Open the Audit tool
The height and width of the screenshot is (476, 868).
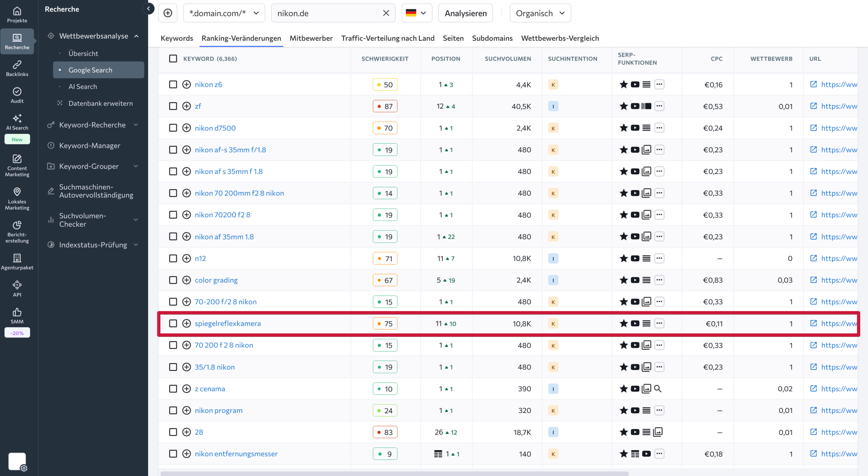(x=17, y=95)
